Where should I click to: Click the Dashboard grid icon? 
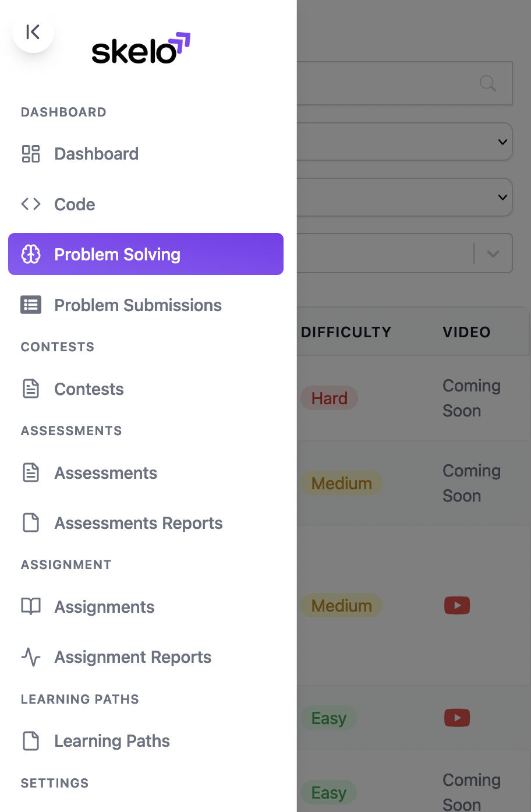[x=31, y=154]
